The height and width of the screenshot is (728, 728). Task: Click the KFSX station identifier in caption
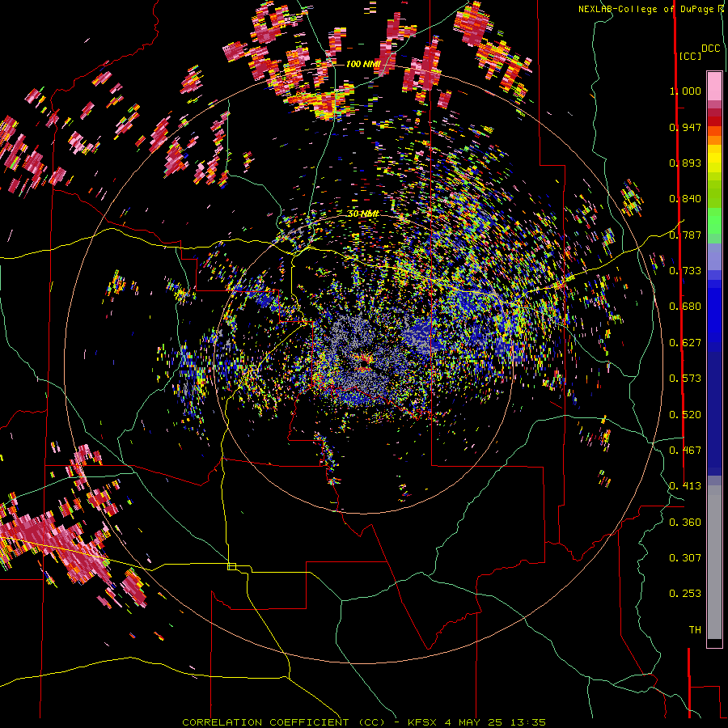tap(421, 722)
